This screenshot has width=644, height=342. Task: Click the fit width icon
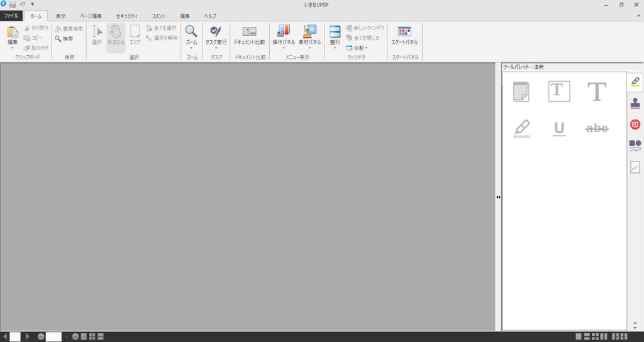(x=101, y=337)
